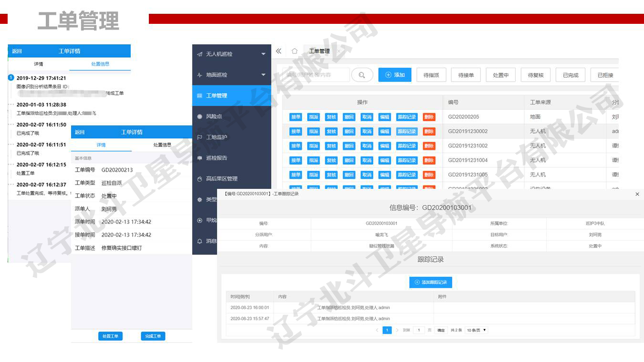Viewport: 644px width, 362px height.
Task: Click 删除 for order GD20191231004
Action: tap(429, 160)
